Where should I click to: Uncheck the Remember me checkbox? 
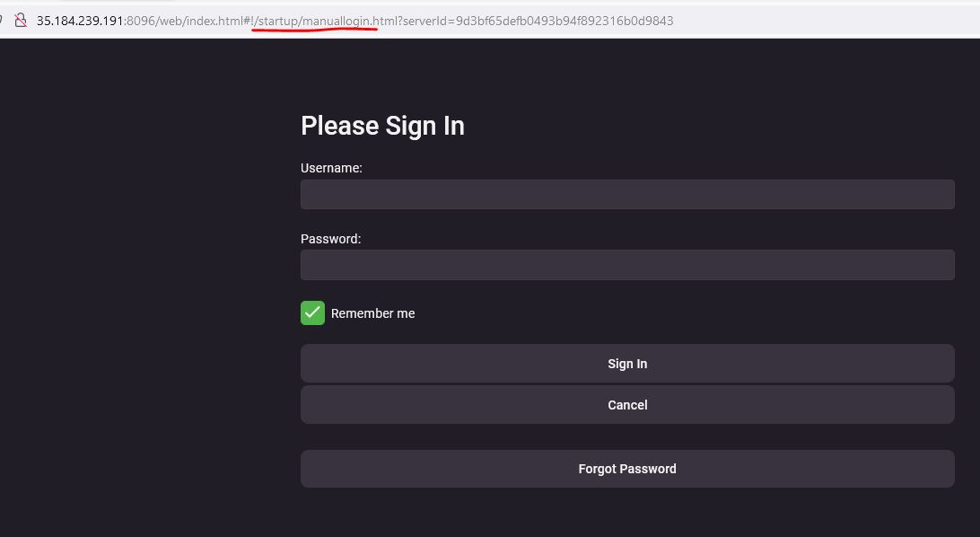312,313
